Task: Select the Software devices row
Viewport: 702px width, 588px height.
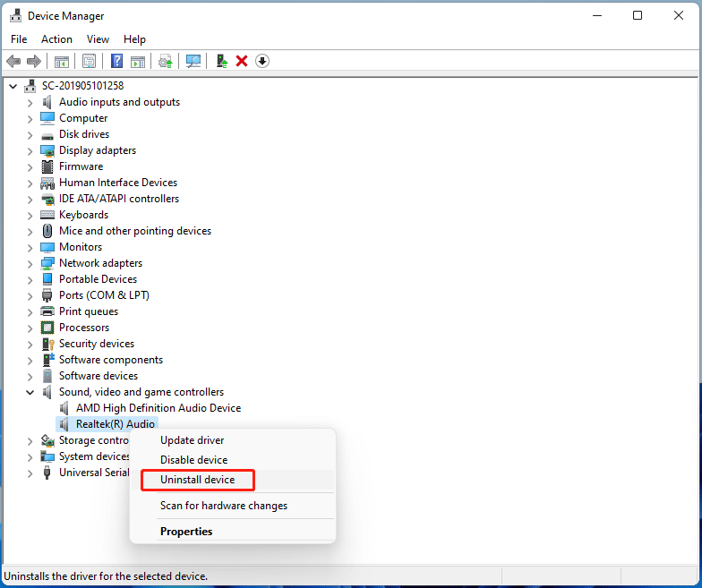Action: [98, 376]
